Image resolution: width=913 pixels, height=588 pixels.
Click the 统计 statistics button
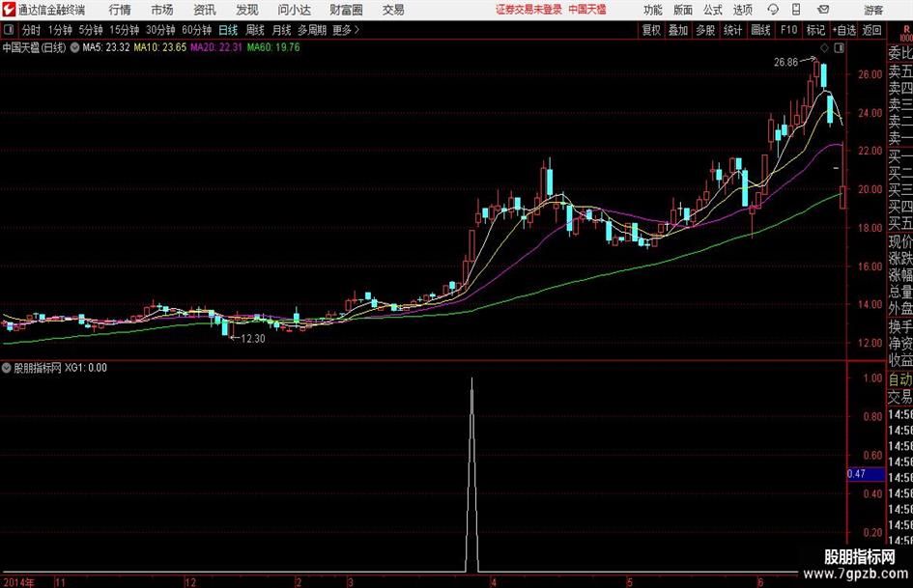(732, 30)
